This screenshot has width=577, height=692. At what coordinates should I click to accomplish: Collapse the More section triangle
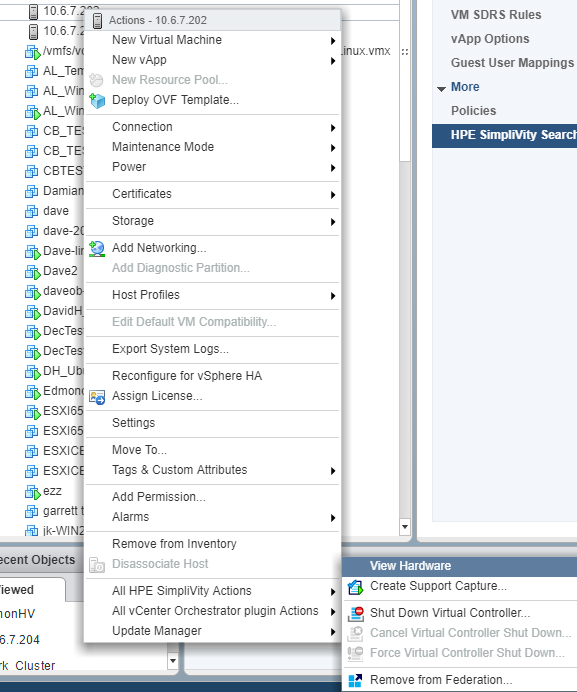coord(441,89)
